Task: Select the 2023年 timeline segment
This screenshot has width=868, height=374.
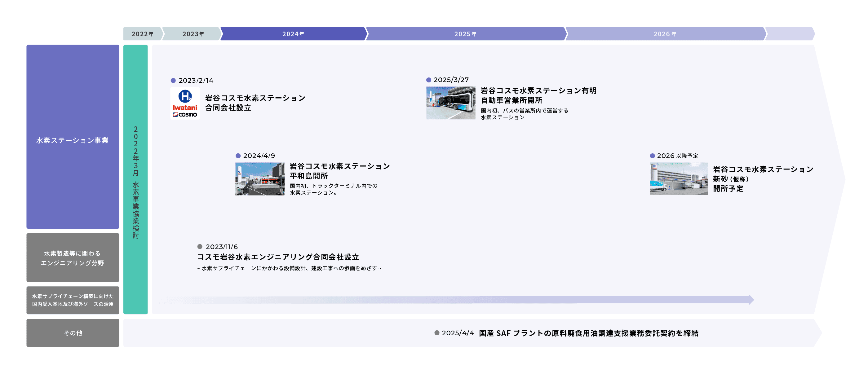Action: [x=193, y=34]
